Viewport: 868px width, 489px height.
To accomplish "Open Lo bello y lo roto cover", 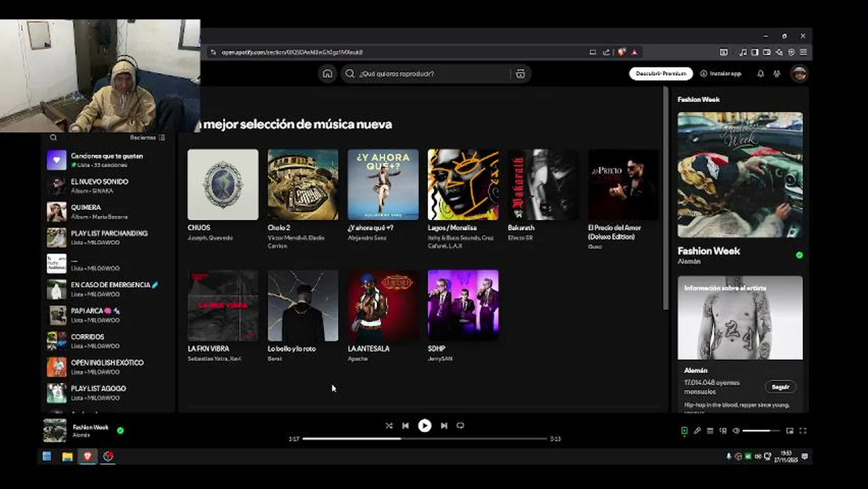I will click(303, 306).
